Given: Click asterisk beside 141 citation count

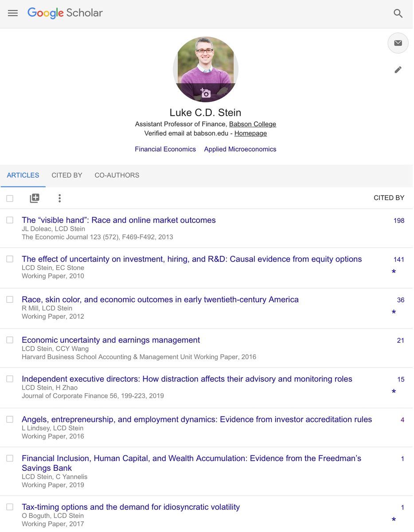Looking at the screenshot, I should [x=394, y=272].
